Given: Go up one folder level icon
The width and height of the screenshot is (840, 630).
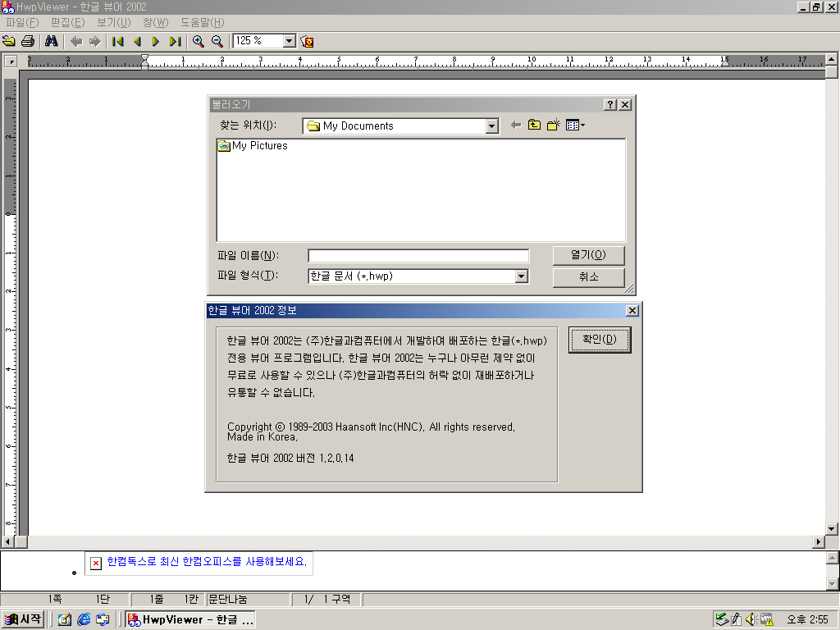Looking at the screenshot, I should click(534, 126).
